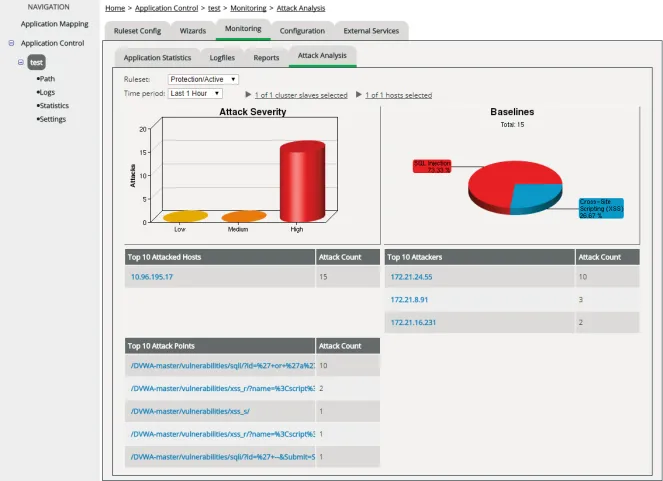
Task: Open the Time period dropdown Last 1 Hour
Action: pos(195,93)
